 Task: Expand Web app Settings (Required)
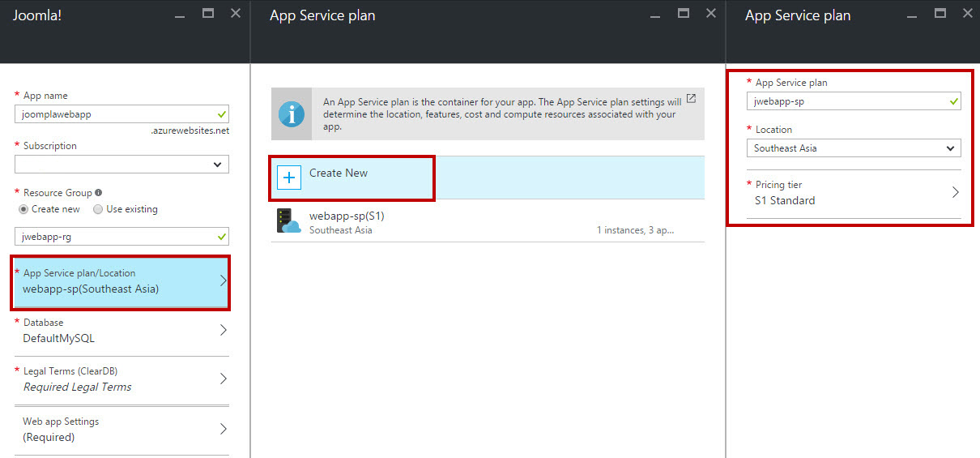(121, 430)
